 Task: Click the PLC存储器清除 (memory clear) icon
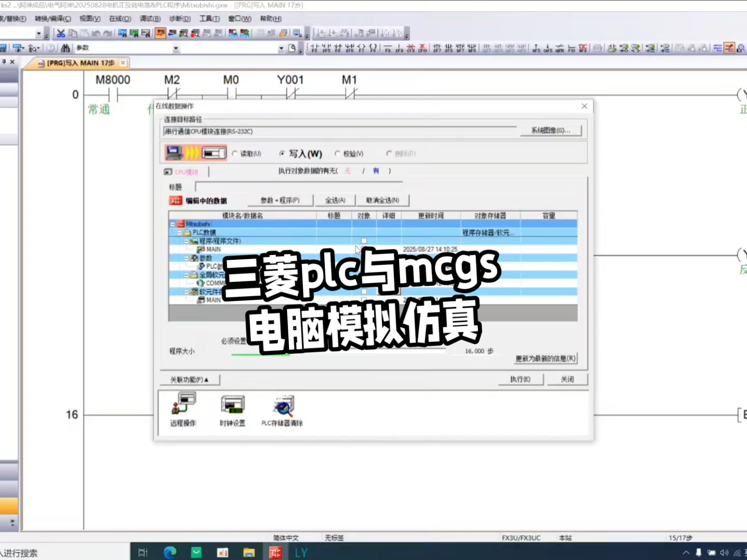coord(282,406)
